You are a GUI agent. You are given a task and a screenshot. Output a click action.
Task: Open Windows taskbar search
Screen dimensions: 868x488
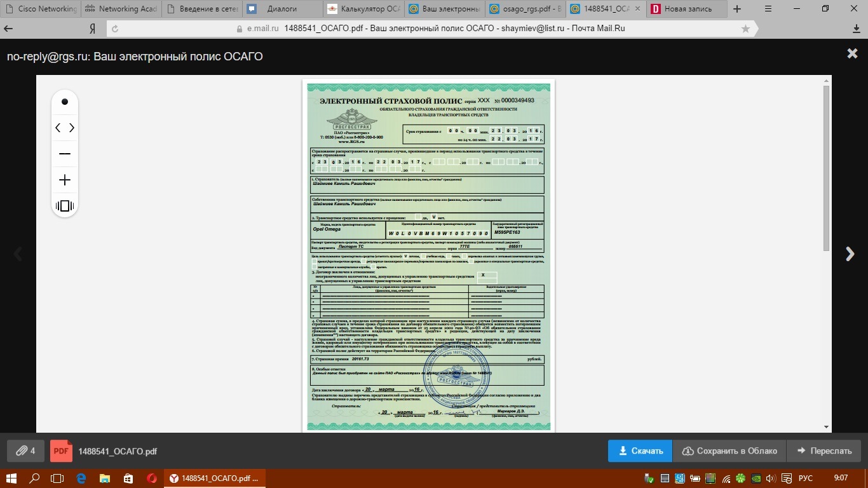coord(35,478)
